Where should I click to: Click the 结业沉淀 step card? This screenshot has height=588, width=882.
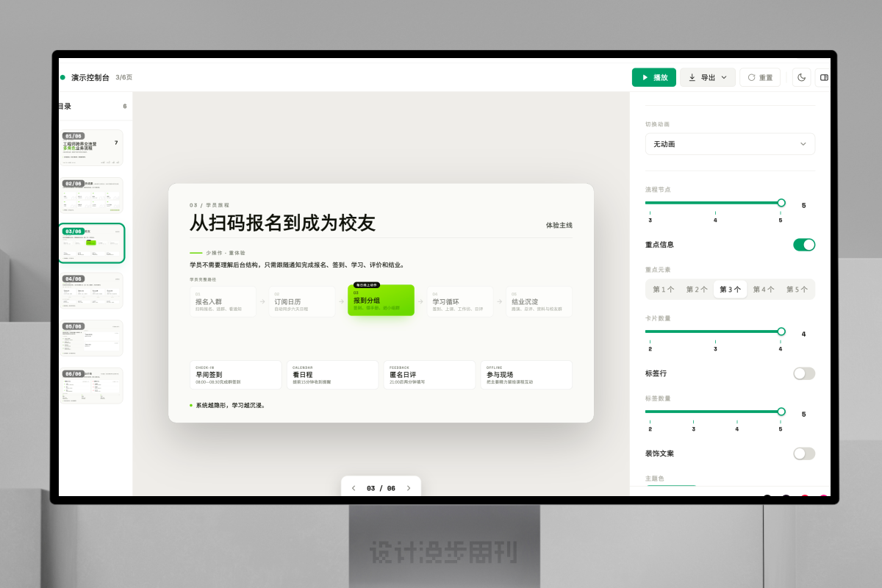(539, 301)
